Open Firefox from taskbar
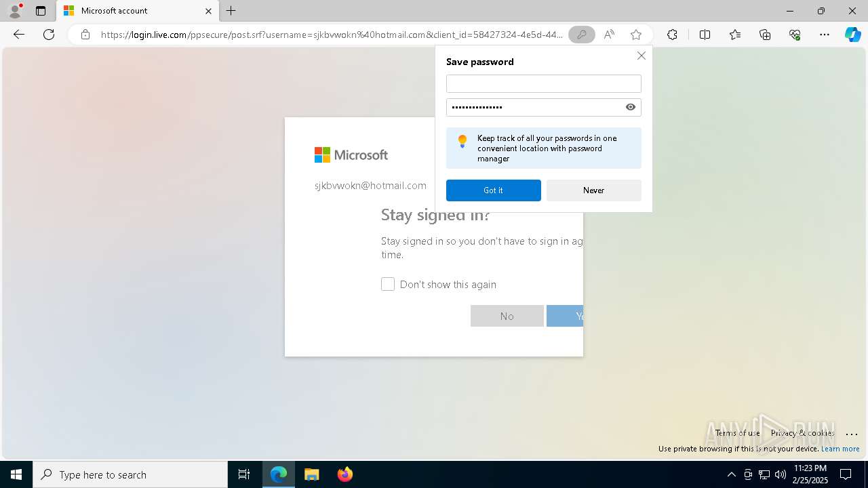Screen dimensions: 868x488 pyautogui.click(x=345, y=474)
